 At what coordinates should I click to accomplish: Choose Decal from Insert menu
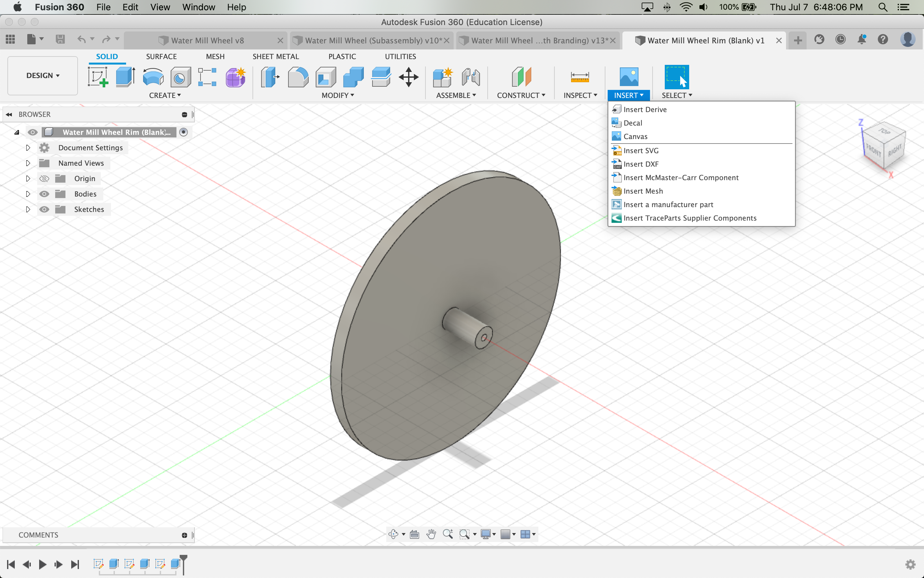pyautogui.click(x=701, y=123)
